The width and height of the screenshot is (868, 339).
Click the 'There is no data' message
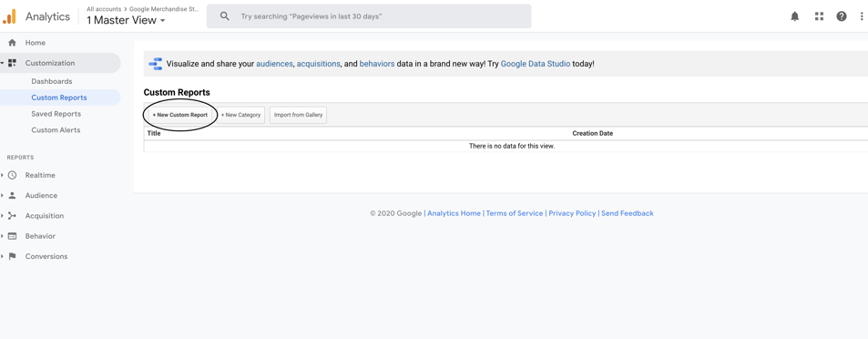pyautogui.click(x=512, y=146)
